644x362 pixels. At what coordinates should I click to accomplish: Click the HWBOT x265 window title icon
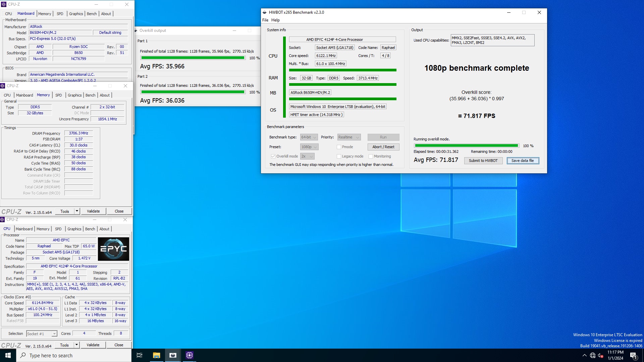tap(265, 12)
